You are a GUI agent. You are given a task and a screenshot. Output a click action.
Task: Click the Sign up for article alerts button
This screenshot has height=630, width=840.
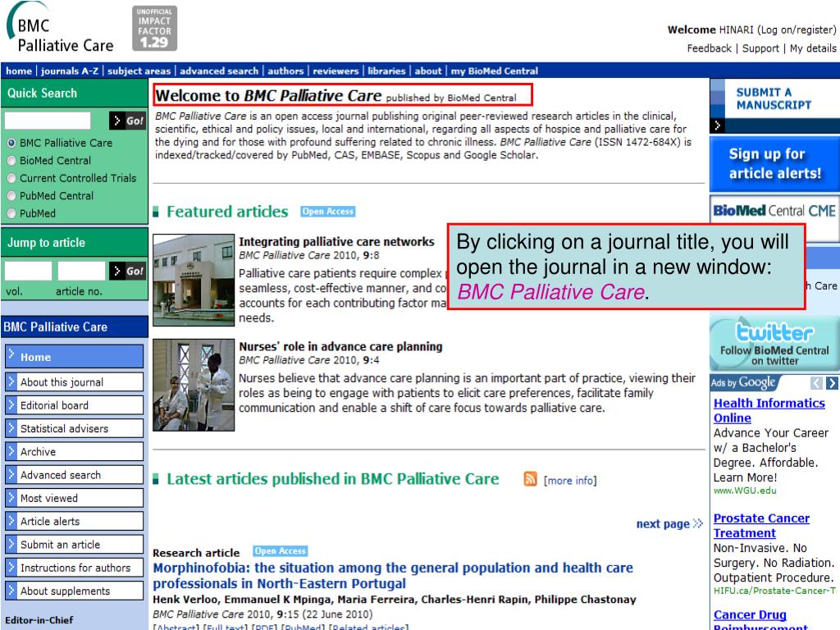[x=774, y=164]
